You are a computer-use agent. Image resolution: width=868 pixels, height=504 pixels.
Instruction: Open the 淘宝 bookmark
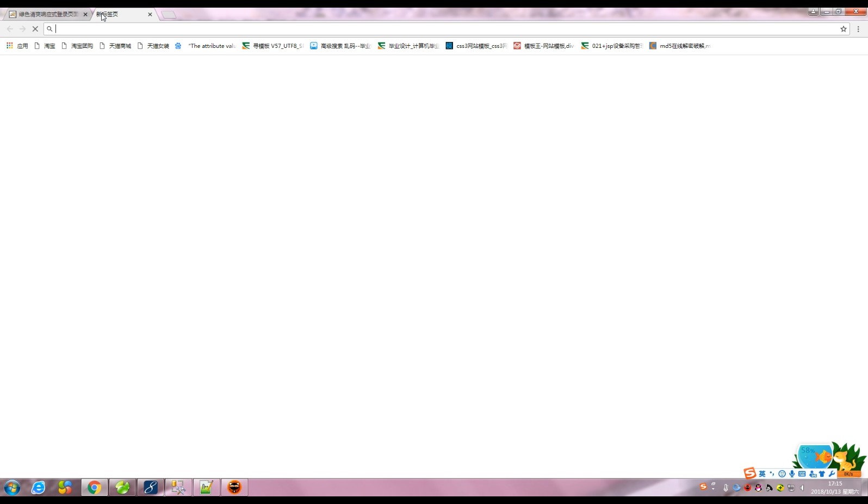coord(45,46)
